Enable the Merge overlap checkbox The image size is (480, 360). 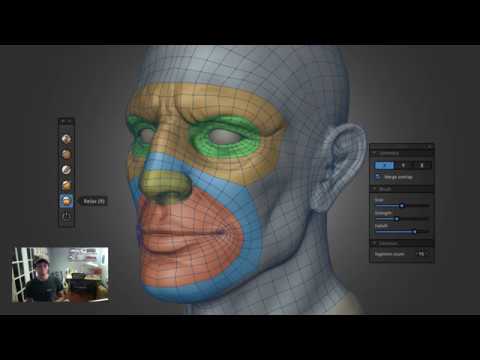point(378,177)
